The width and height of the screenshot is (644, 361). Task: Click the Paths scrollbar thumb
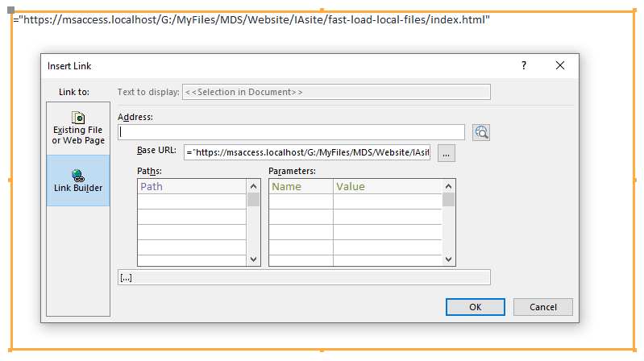click(x=253, y=200)
